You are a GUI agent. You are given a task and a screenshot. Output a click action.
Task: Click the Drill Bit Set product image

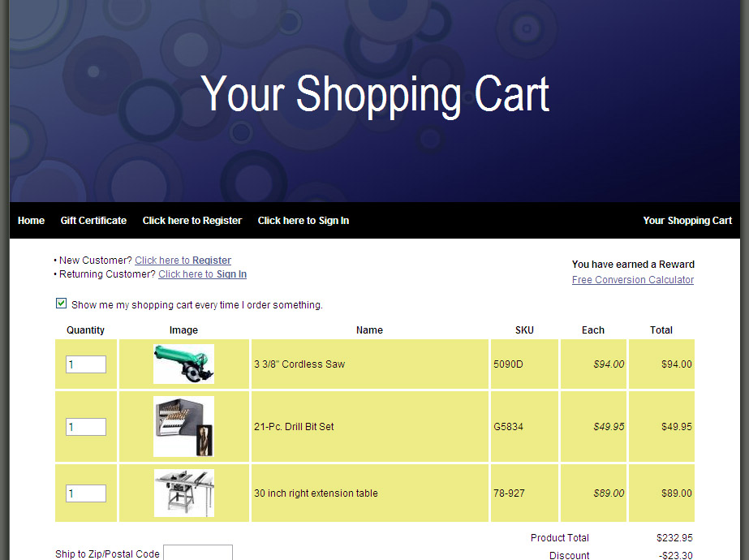(x=183, y=427)
